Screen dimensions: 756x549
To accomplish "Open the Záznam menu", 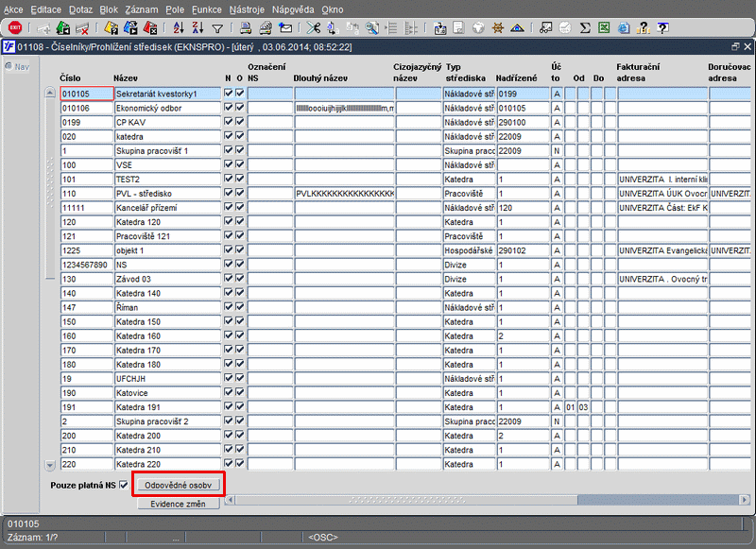I will tap(141, 9).
